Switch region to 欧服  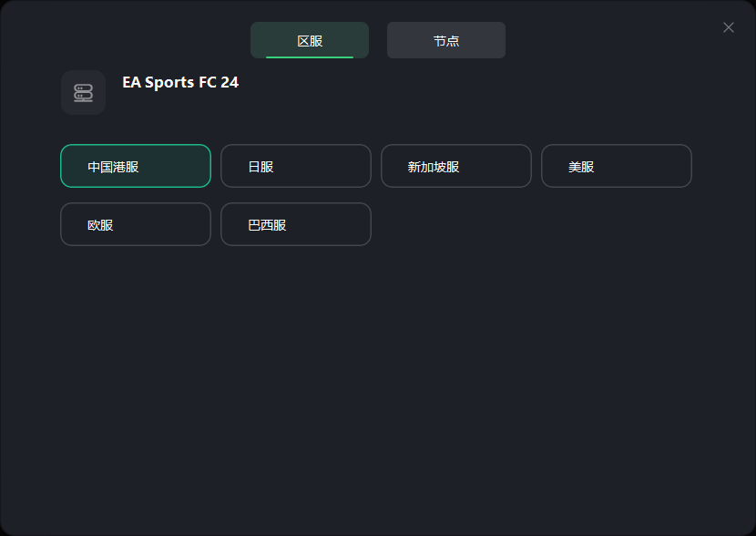[x=136, y=224]
